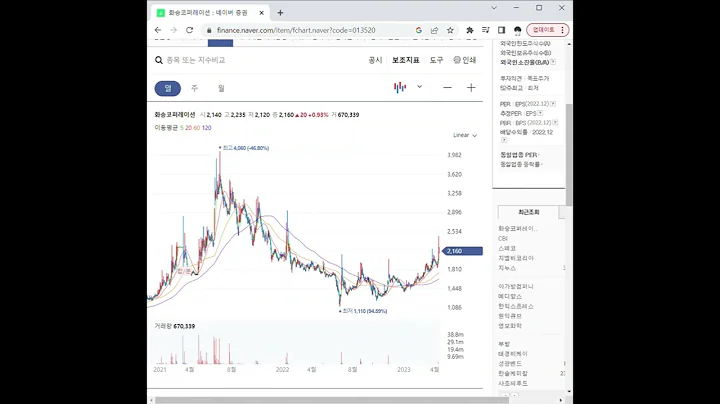
Task: Reload the page with the refresh icon
Action: pyautogui.click(x=189, y=30)
